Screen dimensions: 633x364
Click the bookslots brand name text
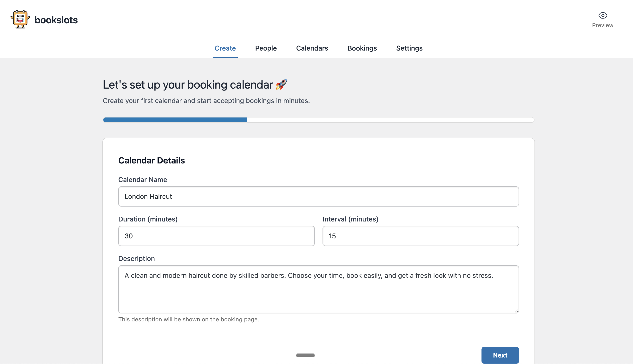coord(56,20)
